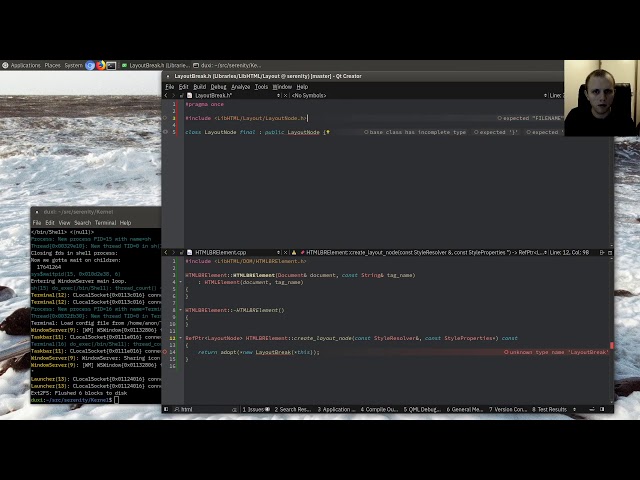Viewport: 640px width, 480px height.
Task: Open the 5 QML Debugger pane
Action: 422,409
